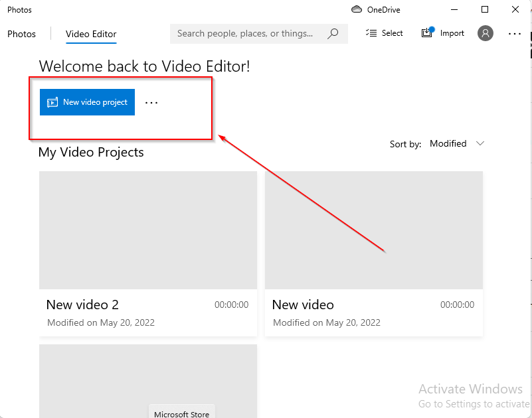Image resolution: width=532 pixels, height=418 pixels.
Task: Click the OneDrive cloud icon
Action: pyautogui.click(x=357, y=10)
